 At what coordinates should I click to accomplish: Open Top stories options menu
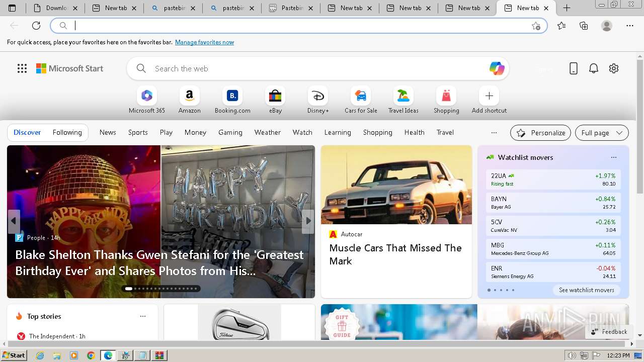(143, 316)
